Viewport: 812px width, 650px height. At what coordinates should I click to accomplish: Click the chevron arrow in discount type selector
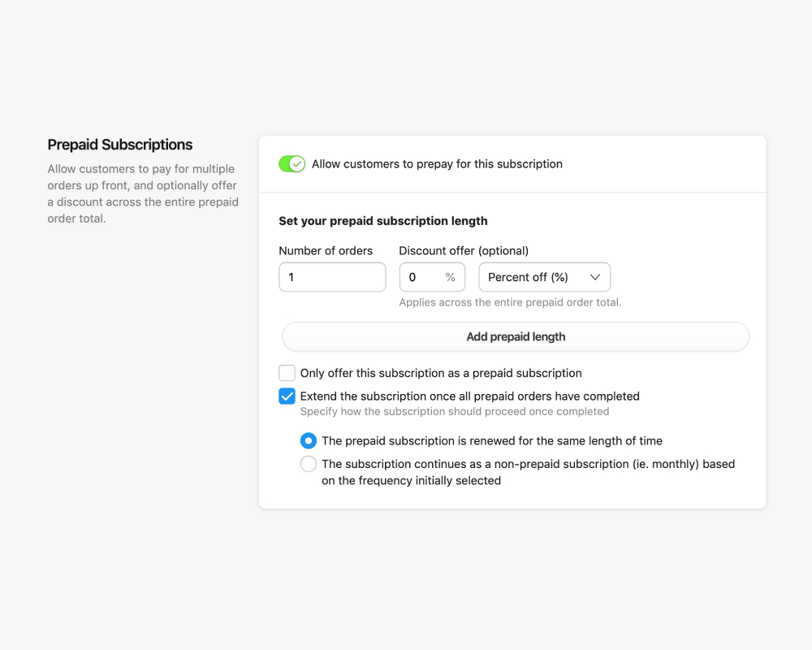(x=595, y=277)
